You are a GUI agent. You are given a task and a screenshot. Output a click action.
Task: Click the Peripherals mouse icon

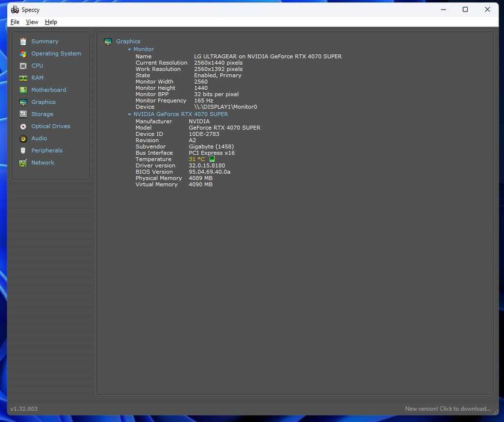[23, 151]
